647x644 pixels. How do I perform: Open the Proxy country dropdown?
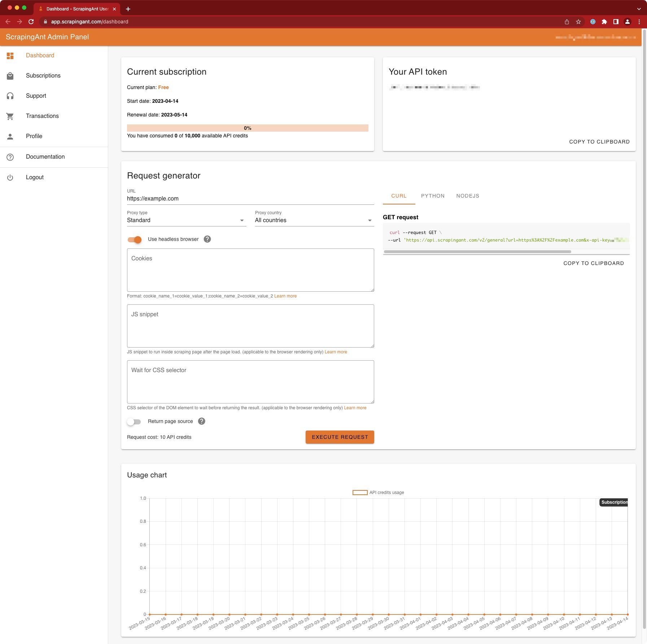[314, 220]
